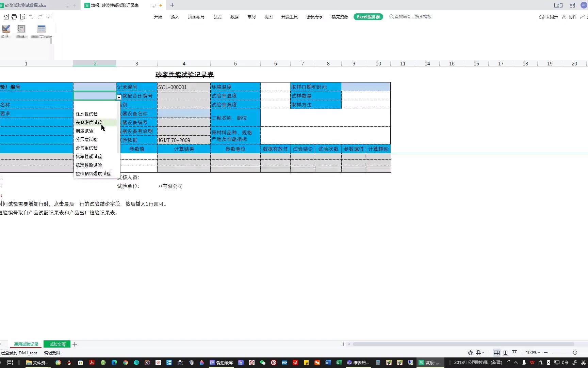This screenshot has width=588, height=368.
Task: Select 表观密度试验 from the dropdown list
Action: click(x=89, y=122)
